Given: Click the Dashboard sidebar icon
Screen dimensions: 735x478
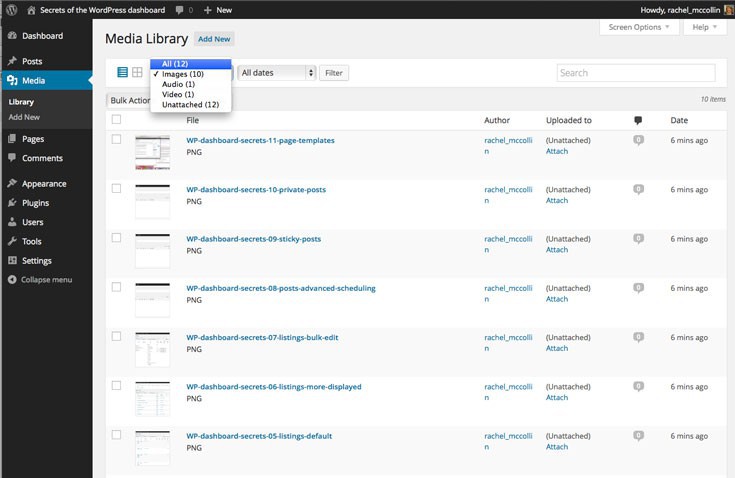Looking at the screenshot, I should 12,36.
